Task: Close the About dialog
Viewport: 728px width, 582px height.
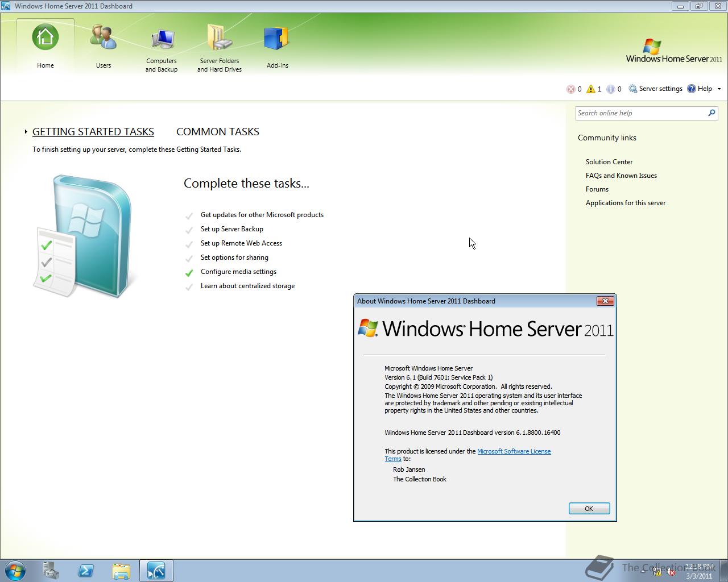Action: (605, 301)
